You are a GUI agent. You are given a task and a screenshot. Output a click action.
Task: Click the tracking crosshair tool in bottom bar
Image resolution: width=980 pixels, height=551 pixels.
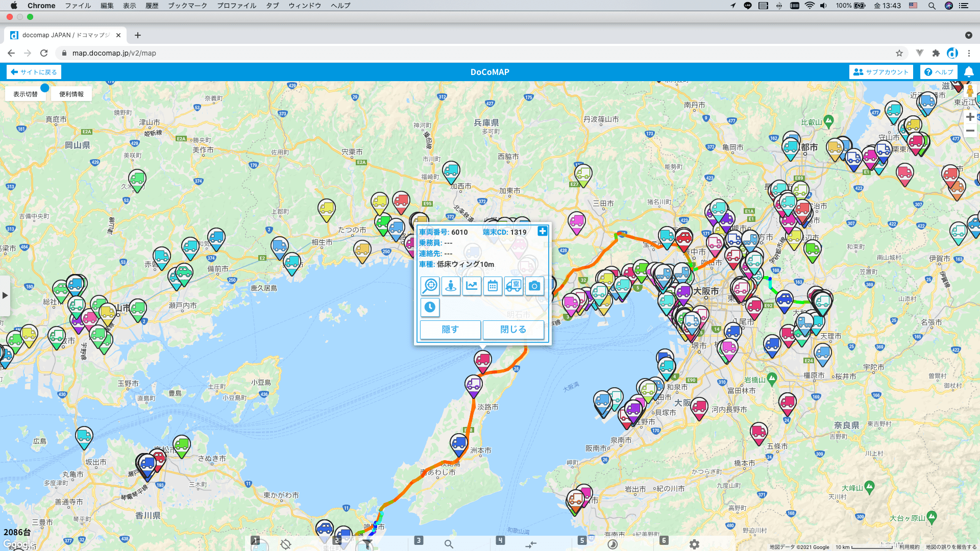click(286, 544)
